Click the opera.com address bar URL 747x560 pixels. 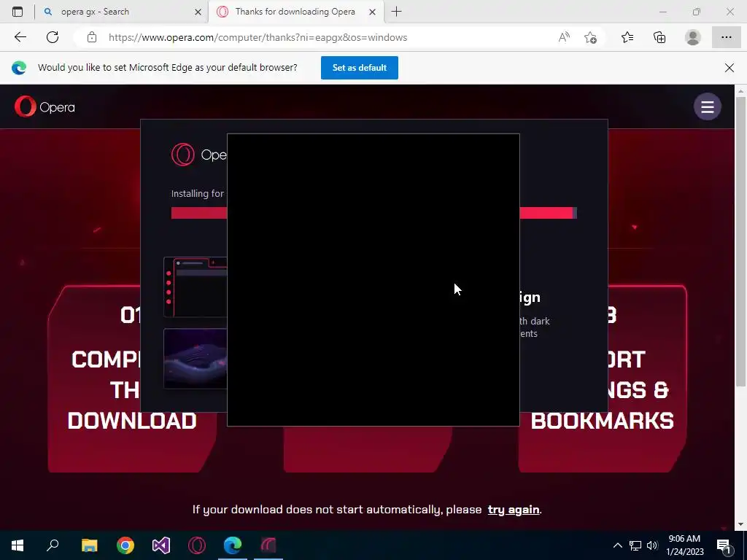click(x=258, y=38)
